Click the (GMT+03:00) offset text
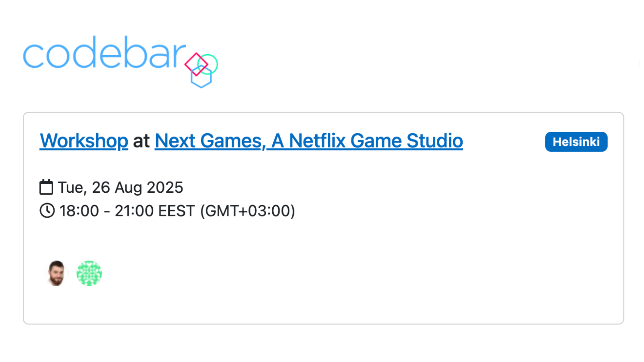The height and width of the screenshot is (362, 644). point(248,211)
